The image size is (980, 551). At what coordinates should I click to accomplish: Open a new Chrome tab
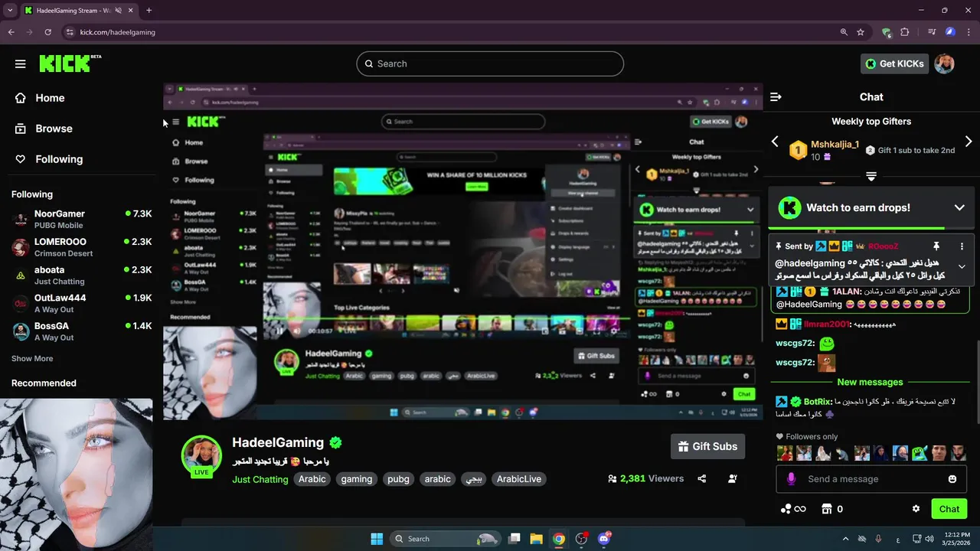tap(149, 10)
